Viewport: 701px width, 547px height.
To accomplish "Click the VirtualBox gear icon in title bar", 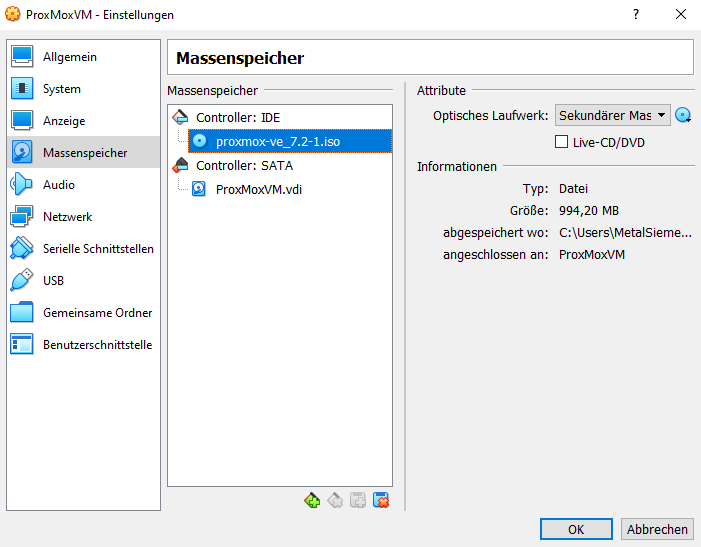I will tap(13, 14).
